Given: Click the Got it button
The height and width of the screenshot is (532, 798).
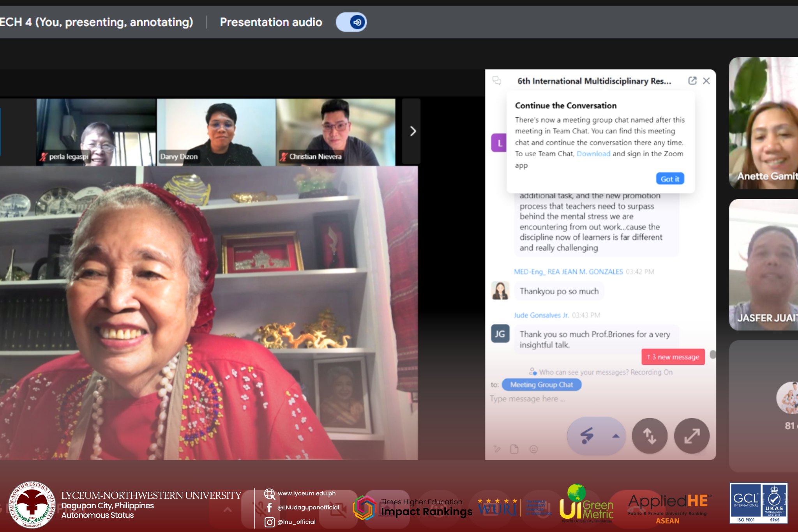Looking at the screenshot, I should point(669,179).
